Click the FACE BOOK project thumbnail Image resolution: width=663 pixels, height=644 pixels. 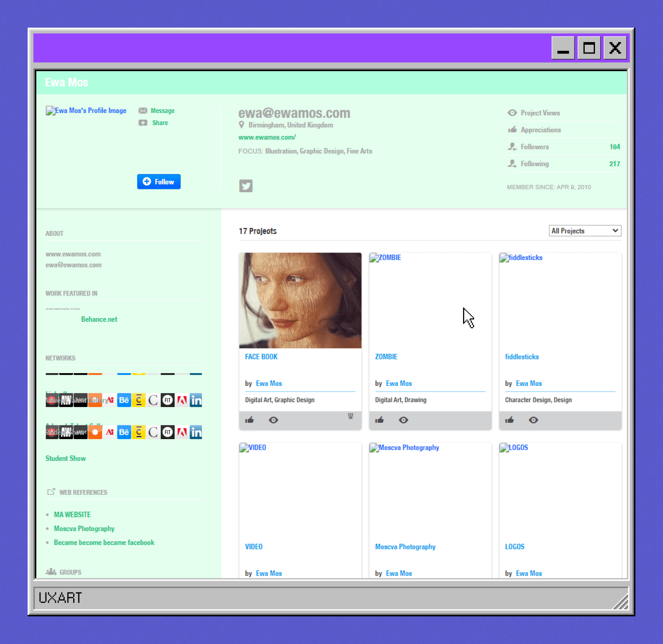click(300, 300)
